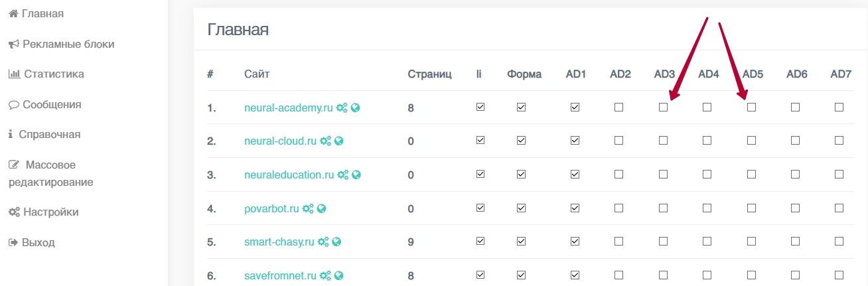Click globe icon next to smart-chasy.ru
The image size is (868, 286).
click(x=336, y=242)
